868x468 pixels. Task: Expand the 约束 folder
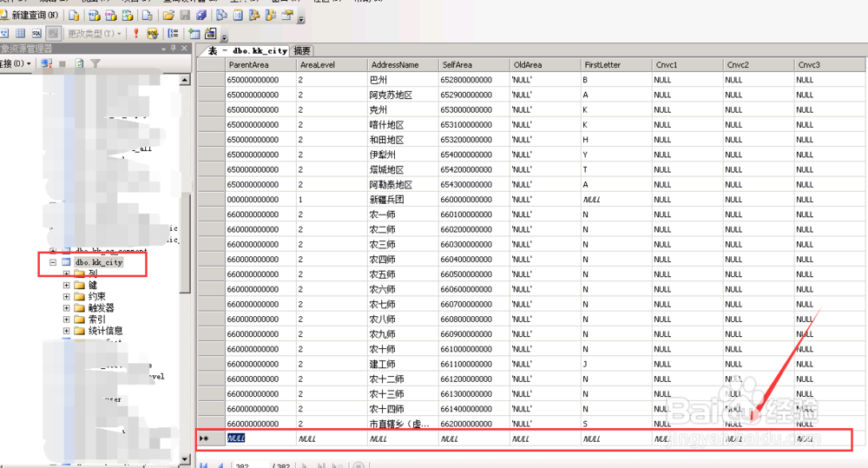(x=67, y=296)
